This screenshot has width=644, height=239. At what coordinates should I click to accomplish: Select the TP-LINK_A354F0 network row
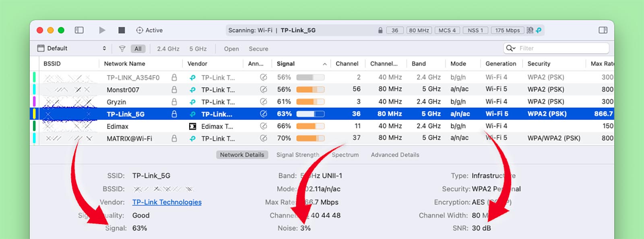click(322, 77)
